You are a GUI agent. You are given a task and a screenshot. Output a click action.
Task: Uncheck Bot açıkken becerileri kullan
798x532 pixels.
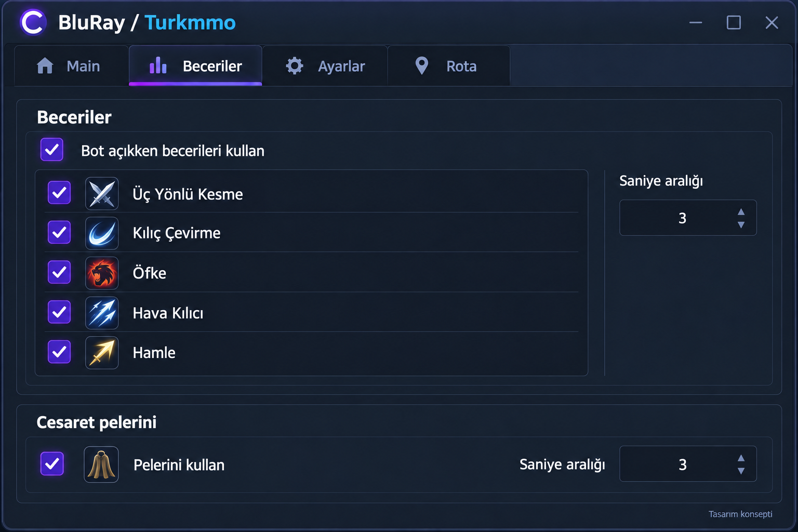coord(52,150)
